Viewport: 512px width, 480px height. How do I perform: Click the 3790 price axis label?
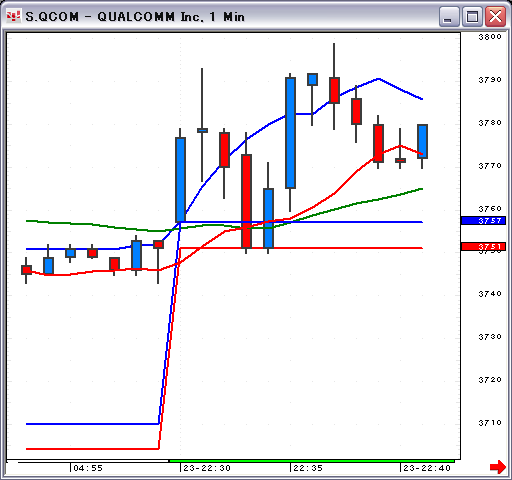pos(490,80)
